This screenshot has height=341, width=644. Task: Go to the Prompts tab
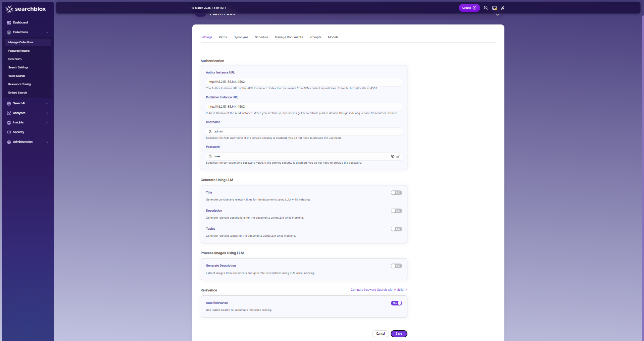point(315,37)
